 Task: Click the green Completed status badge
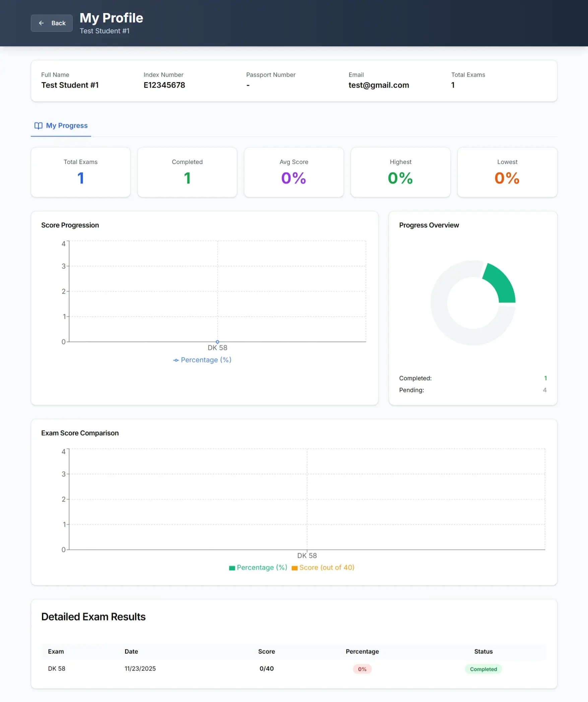click(x=483, y=669)
